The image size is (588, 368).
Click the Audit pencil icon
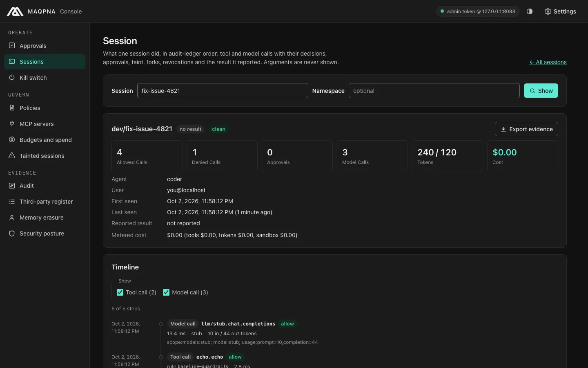(x=12, y=185)
